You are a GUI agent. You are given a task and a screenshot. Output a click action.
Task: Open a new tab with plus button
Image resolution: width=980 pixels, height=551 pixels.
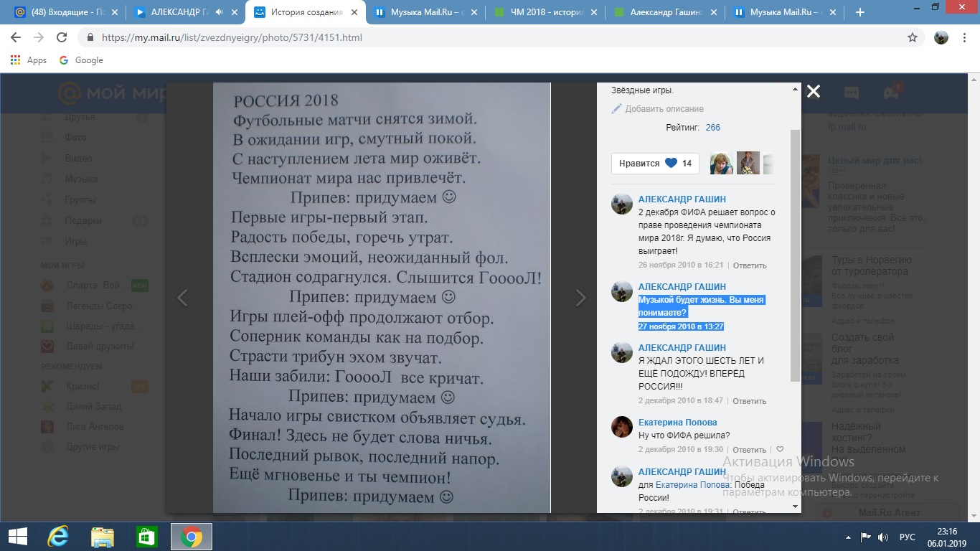coord(860,12)
